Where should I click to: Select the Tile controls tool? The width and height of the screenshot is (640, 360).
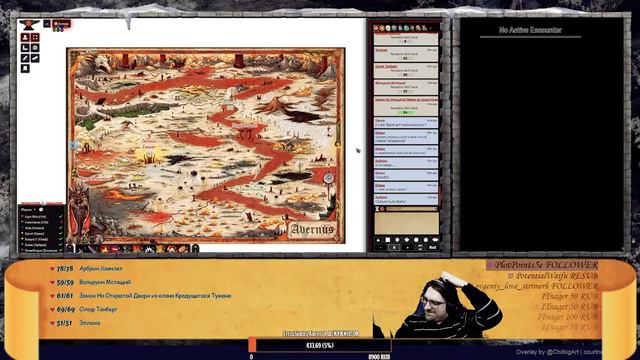pos(25,48)
